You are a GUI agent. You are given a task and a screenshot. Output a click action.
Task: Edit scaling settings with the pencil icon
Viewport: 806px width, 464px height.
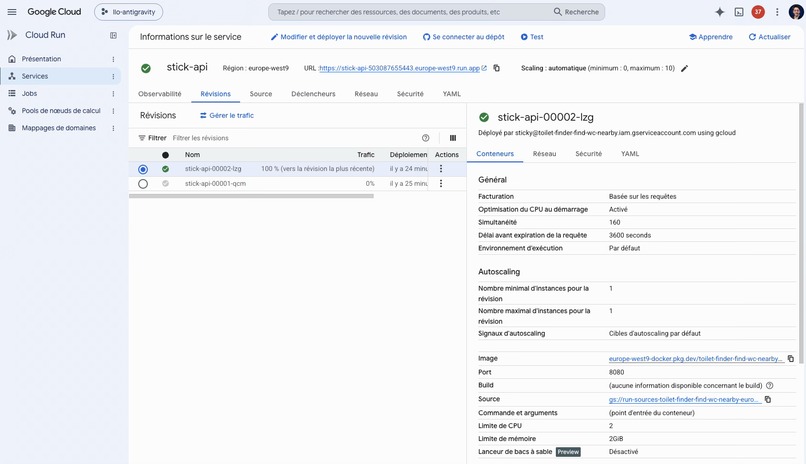(684, 68)
